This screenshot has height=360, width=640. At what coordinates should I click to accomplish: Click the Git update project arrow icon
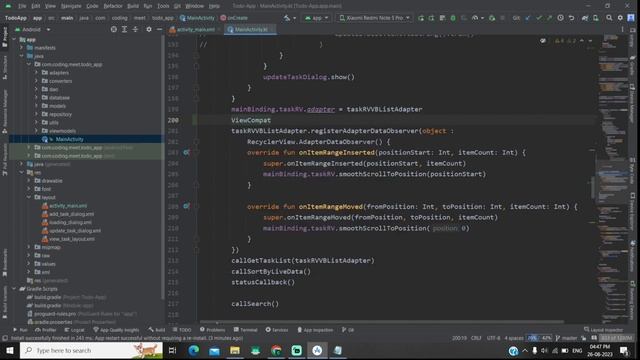pyautogui.click(x=528, y=18)
